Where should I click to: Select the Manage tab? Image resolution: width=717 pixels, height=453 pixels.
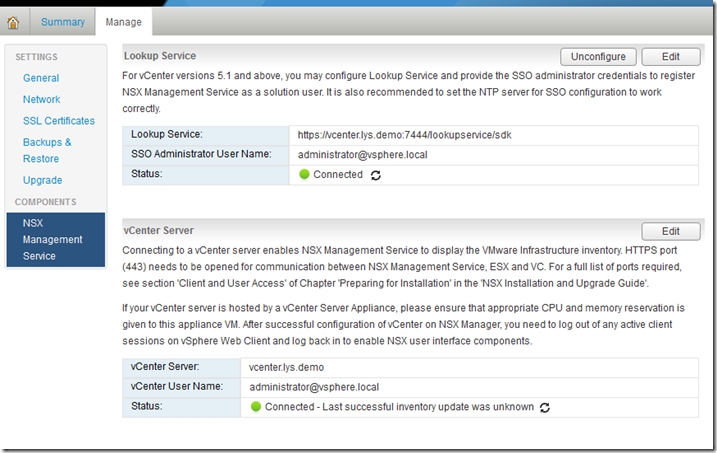(x=123, y=22)
